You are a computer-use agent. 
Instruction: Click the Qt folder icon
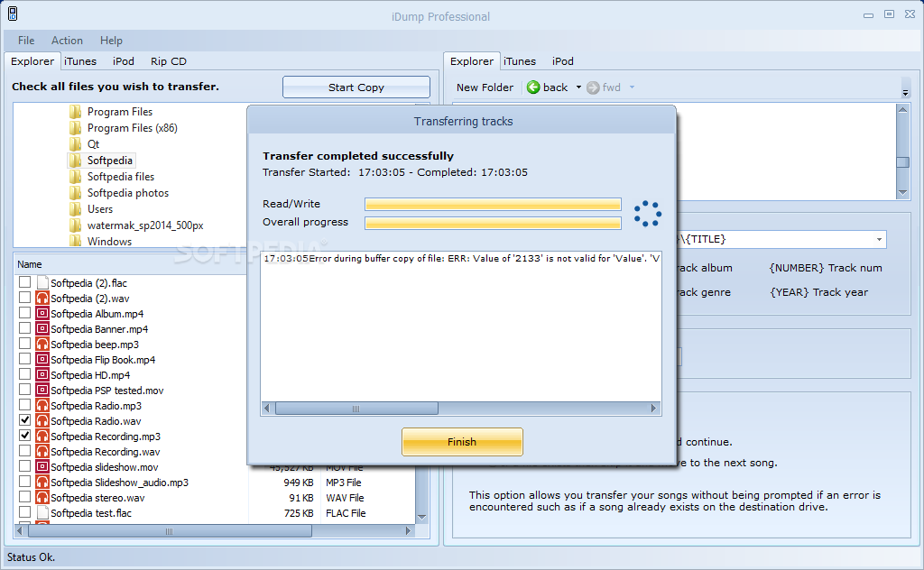[x=76, y=144]
